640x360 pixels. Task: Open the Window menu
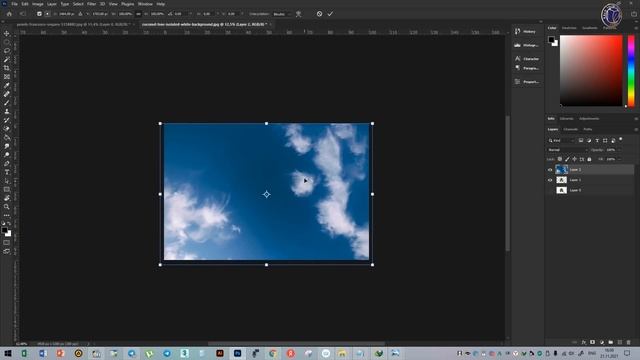coord(145,4)
